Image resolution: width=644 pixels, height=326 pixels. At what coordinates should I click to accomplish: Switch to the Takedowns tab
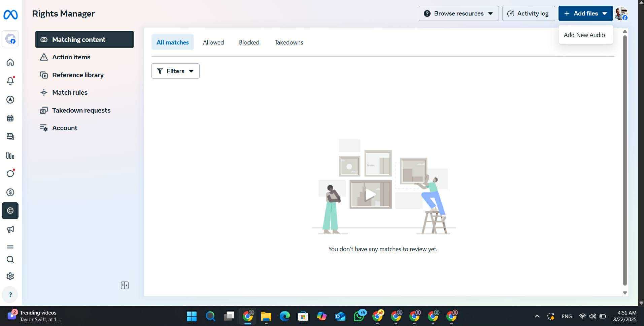point(289,42)
